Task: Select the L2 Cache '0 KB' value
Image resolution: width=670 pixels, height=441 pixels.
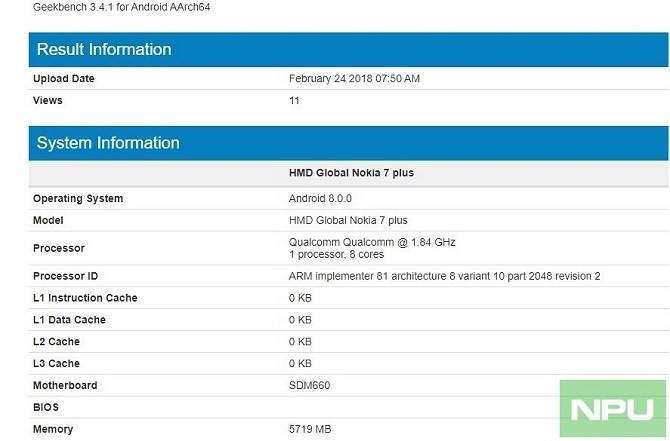Action: click(x=300, y=342)
